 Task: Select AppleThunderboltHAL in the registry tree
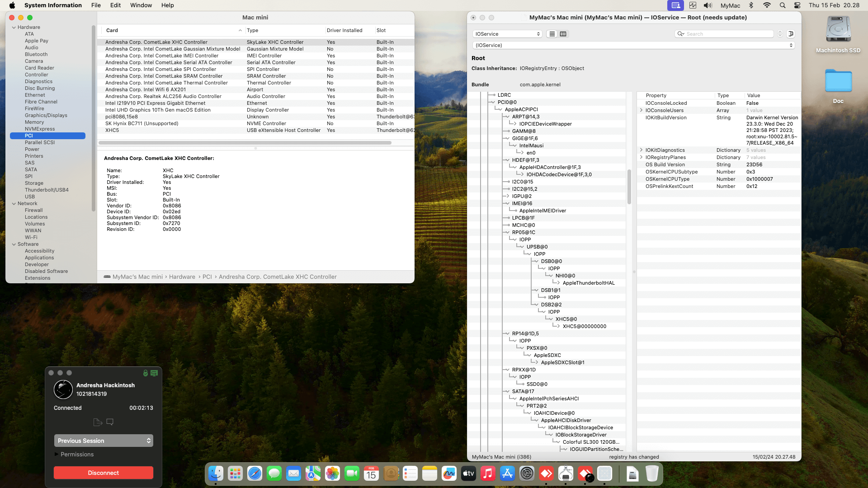click(x=589, y=283)
